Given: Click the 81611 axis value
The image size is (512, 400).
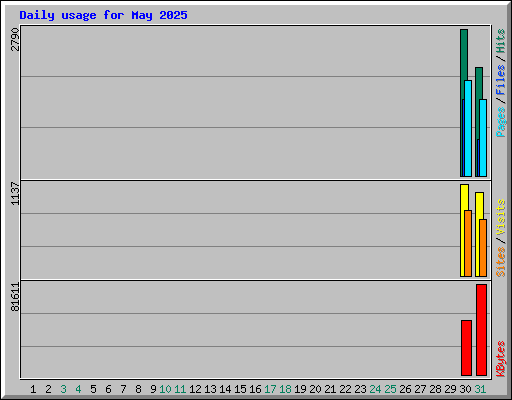Looking at the screenshot, I should pos(15,297).
